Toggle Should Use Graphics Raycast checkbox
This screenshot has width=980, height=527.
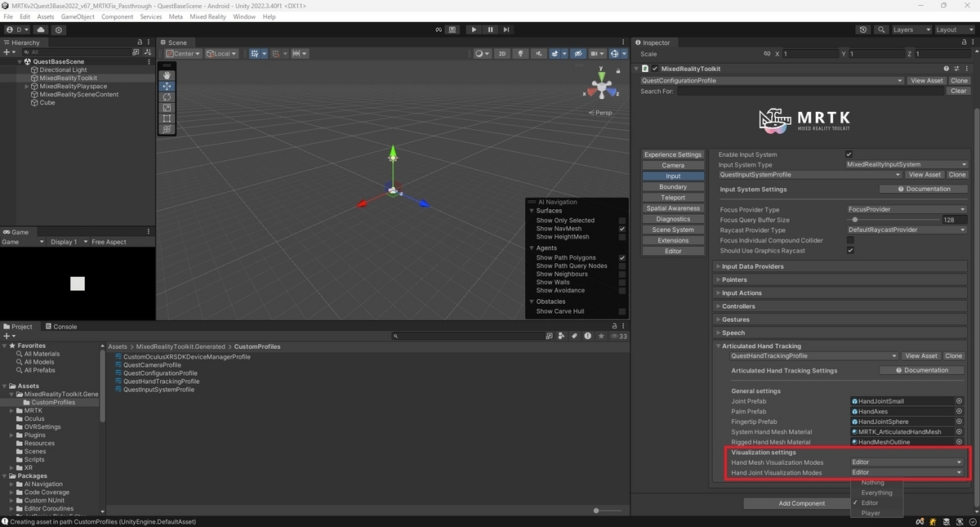849,251
